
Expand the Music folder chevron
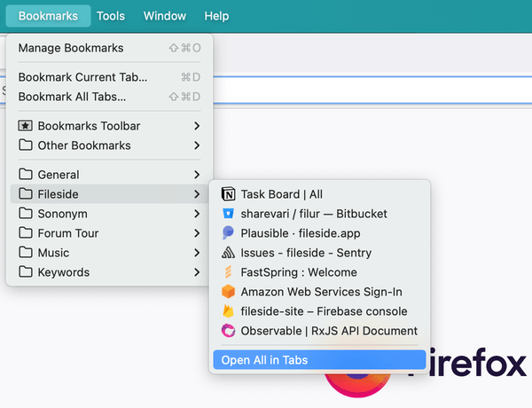(197, 253)
